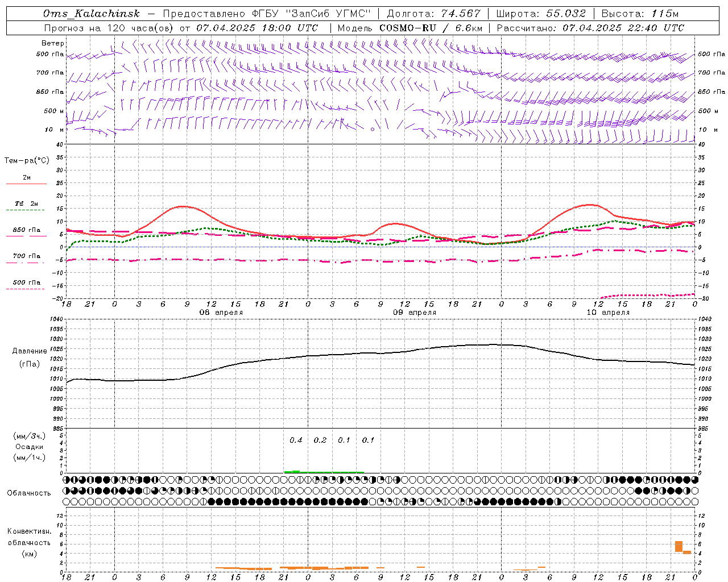Click the Широта: 55.032 value
This screenshot has width=728, height=582.
[541, 14]
